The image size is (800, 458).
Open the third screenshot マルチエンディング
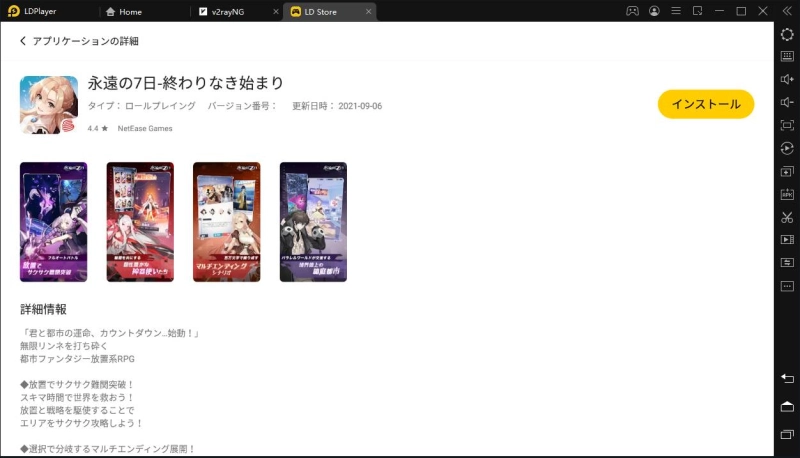click(227, 222)
